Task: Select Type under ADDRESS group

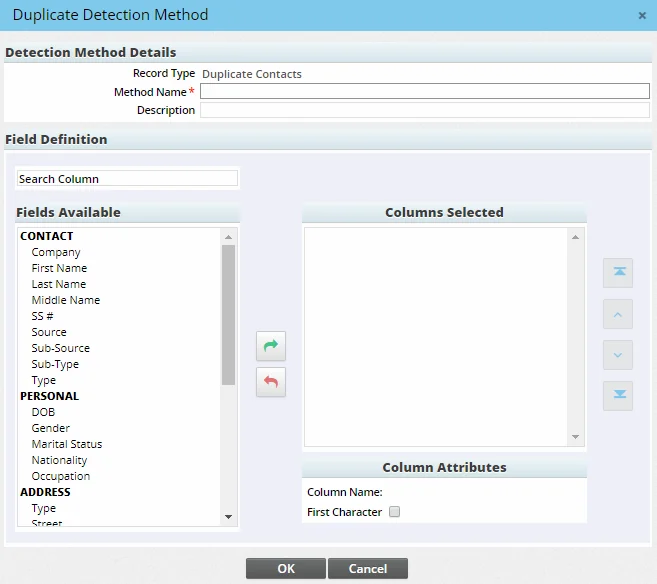Action: click(44, 508)
